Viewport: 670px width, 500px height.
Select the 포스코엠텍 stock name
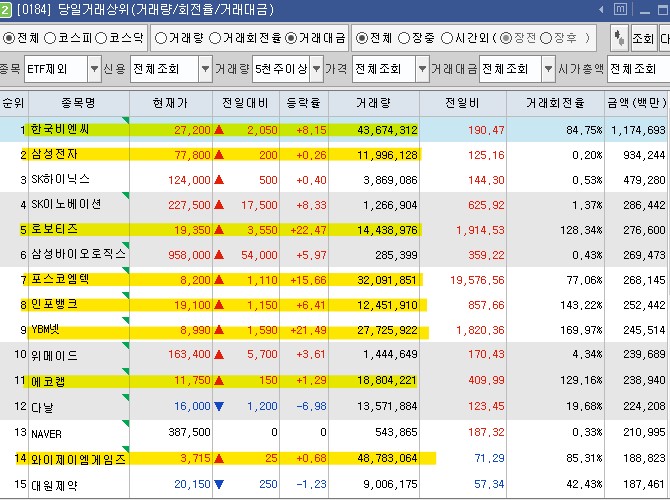pos(60,279)
